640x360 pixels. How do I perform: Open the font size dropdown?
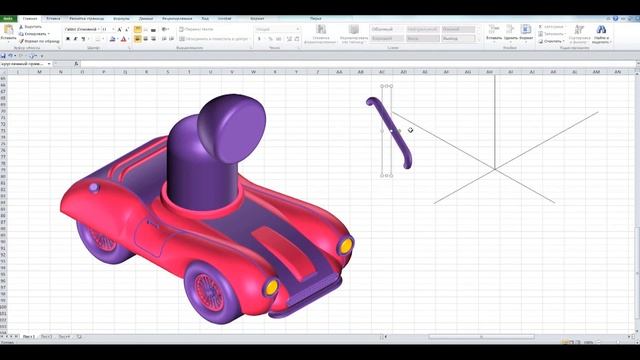(x=113, y=29)
